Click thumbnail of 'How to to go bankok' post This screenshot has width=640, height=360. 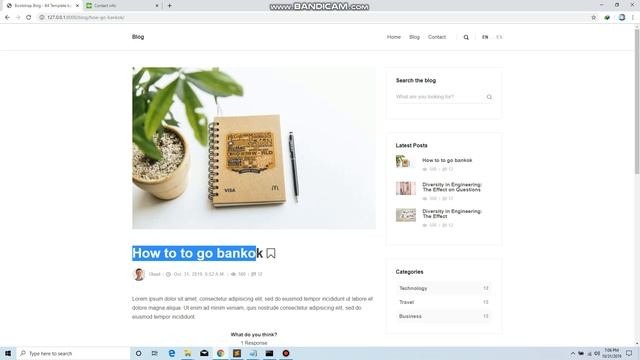(x=406, y=161)
